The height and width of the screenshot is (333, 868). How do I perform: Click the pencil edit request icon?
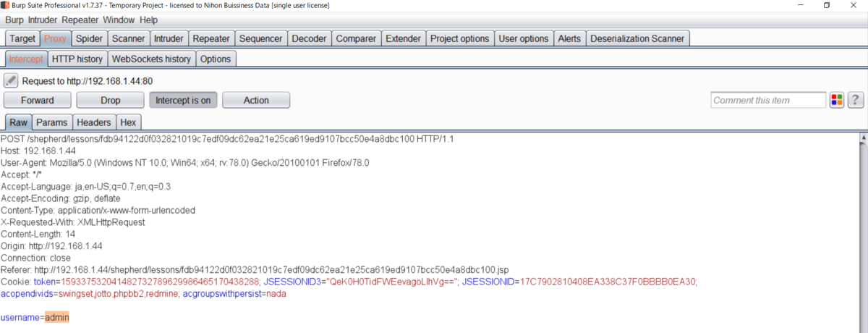[11, 81]
